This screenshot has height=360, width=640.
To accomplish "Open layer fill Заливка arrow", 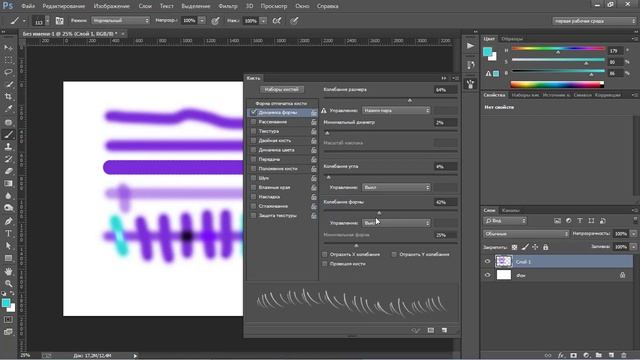I will click(x=633, y=247).
